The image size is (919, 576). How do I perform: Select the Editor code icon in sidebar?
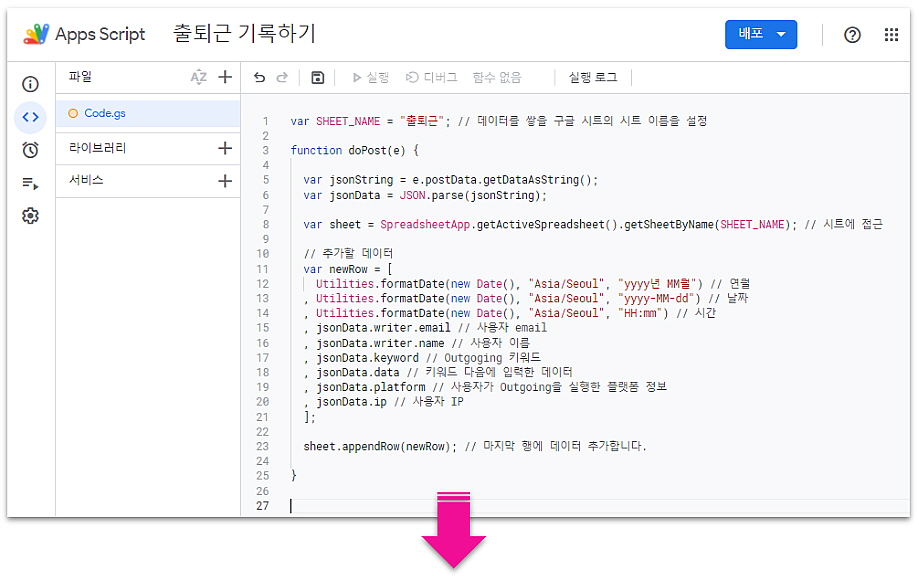tap(30, 117)
